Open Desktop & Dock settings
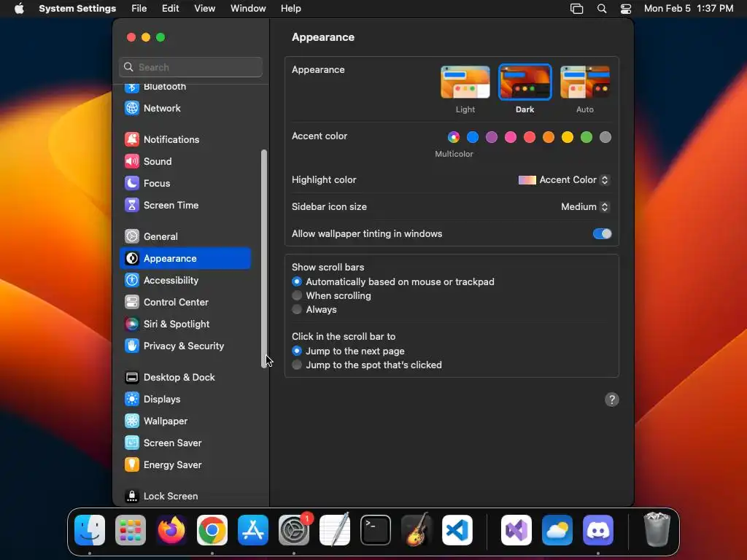 point(185,378)
